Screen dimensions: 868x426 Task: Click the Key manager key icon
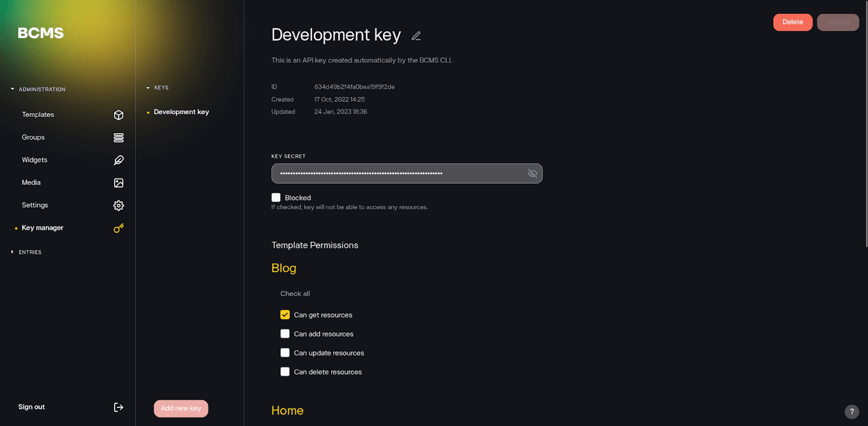click(x=118, y=228)
